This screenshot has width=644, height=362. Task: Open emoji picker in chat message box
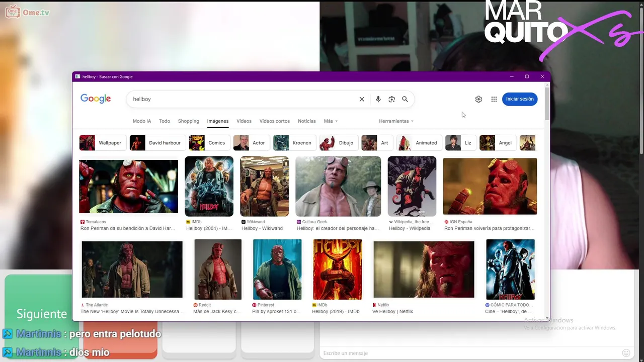[626, 353]
